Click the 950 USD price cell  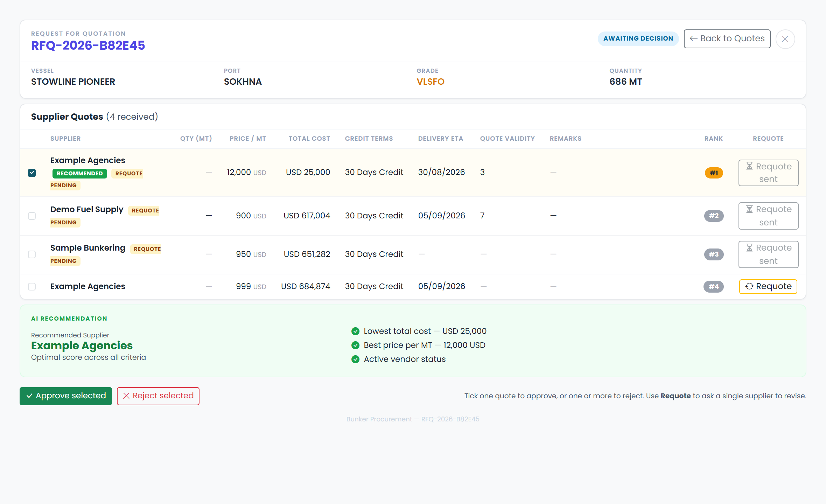coord(251,254)
